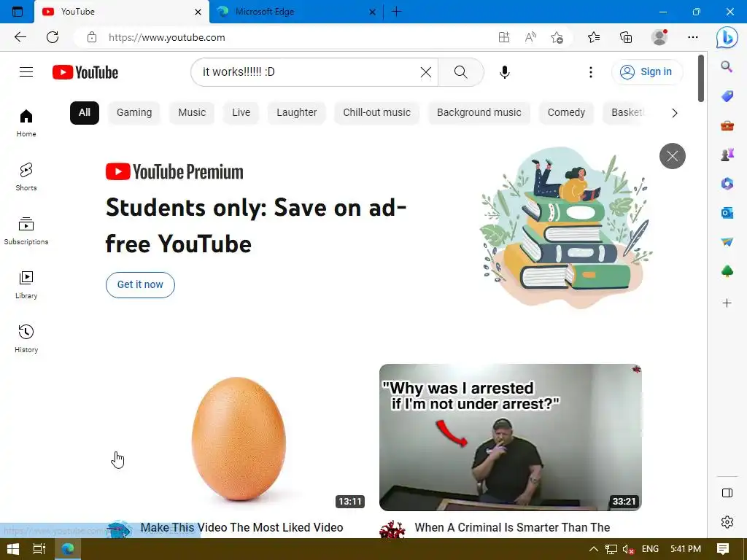Toggle Read aloud in address bar
This screenshot has width=747, height=560.
(x=530, y=37)
